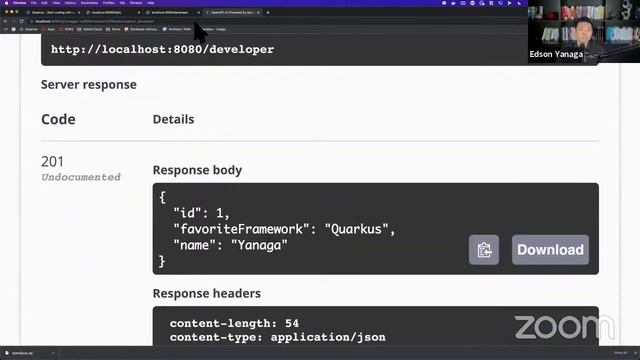Open the Apple menu
Viewport: 640px width, 360px height.
point(6,3)
